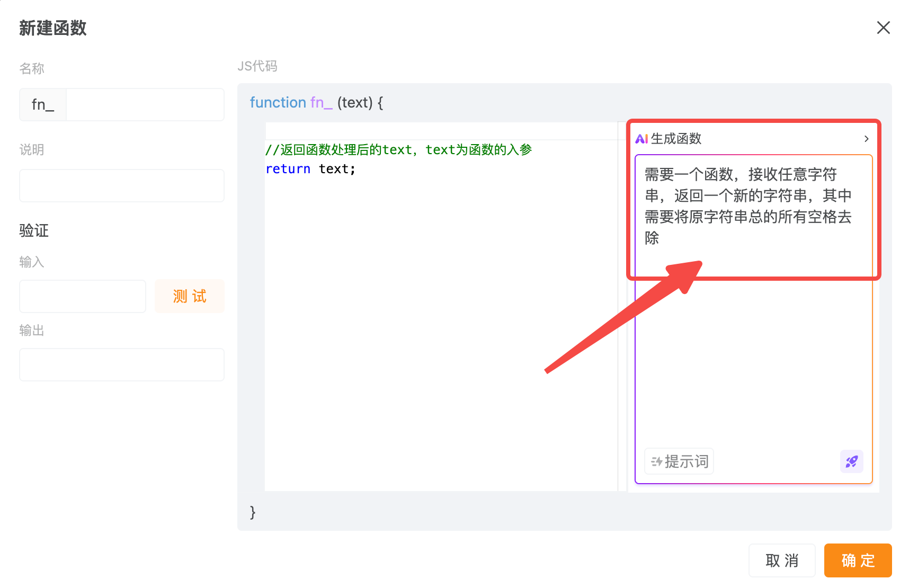
Task: Click the return text; code line
Action: click(310, 168)
